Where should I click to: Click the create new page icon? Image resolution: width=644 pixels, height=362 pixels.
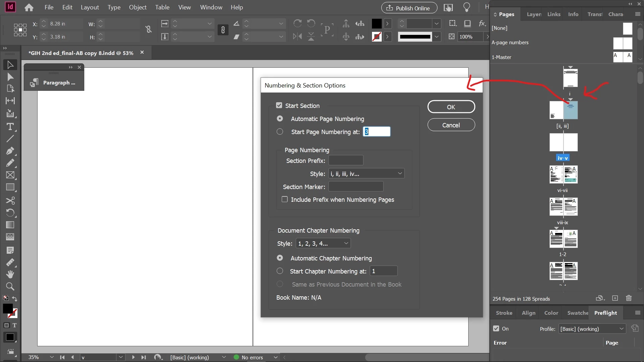tap(615, 298)
